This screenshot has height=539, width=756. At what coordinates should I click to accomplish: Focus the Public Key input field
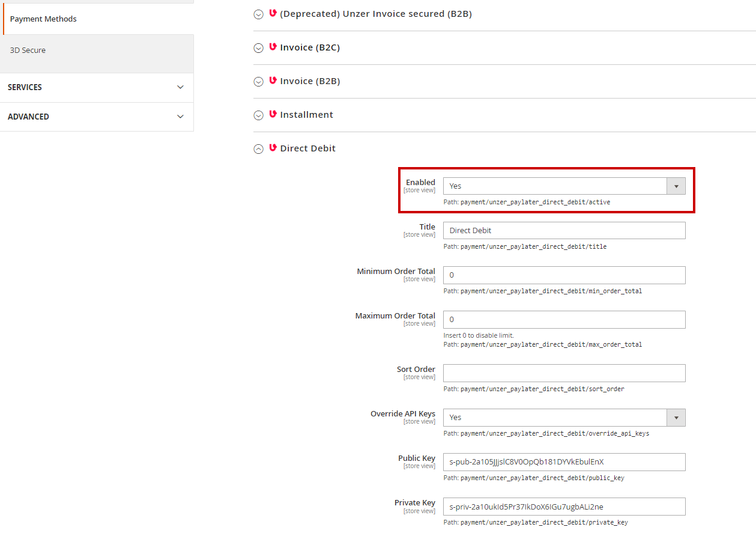[x=564, y=462]
